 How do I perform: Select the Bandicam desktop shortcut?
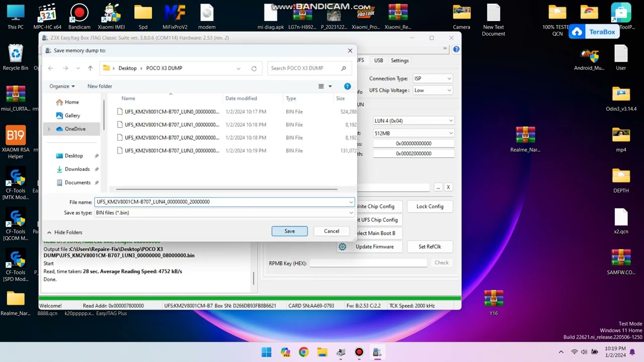pos(79,17)
